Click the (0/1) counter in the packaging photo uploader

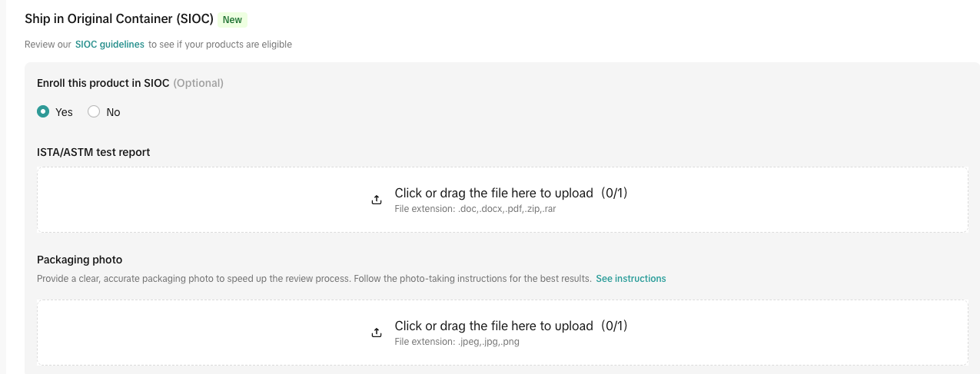[x=614, y=326]
